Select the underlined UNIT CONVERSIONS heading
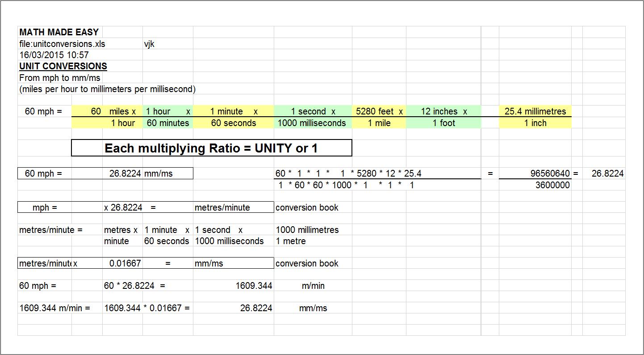 coord(63,66)
